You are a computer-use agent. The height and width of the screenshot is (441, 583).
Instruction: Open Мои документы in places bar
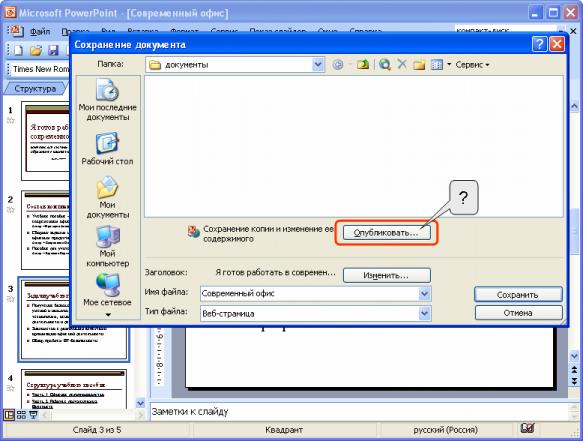[x=107, y=197]
